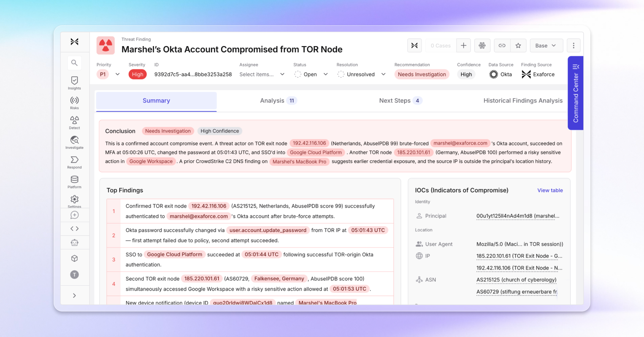The width and height of the screenshot is (644, 337).
Task: Click the 05:01:44 UTC timestamp
Action: 262,254
